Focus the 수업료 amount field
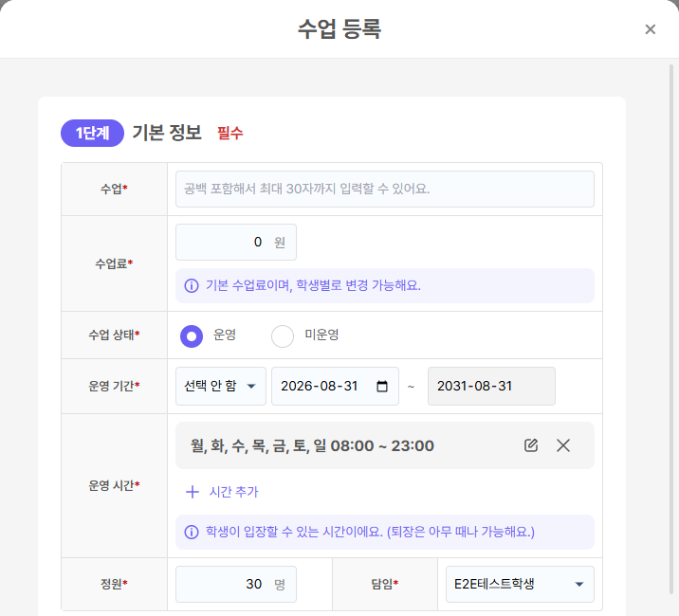 236,242
